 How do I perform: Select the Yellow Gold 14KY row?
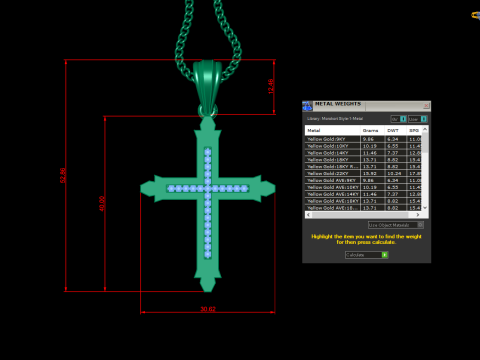pos(363,153)
